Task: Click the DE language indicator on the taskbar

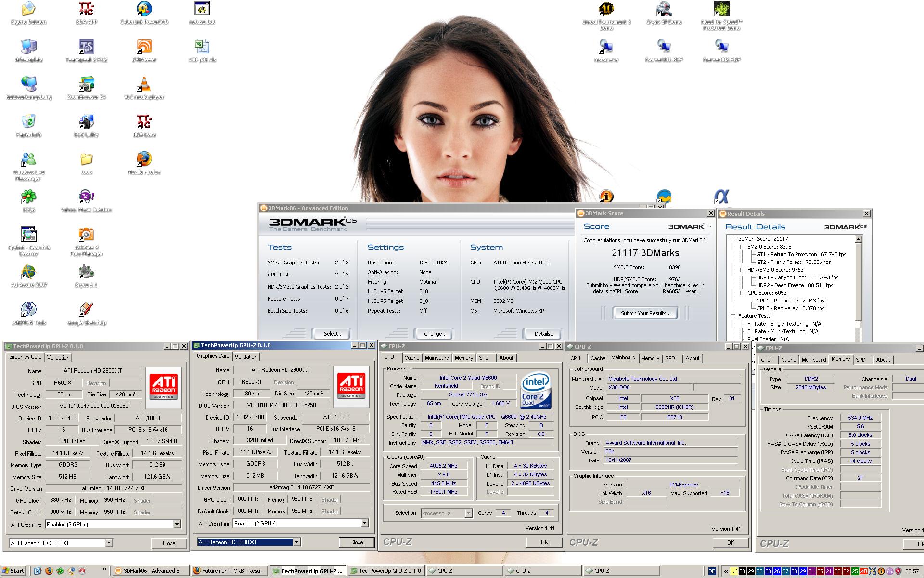Action: pos(712,571)
